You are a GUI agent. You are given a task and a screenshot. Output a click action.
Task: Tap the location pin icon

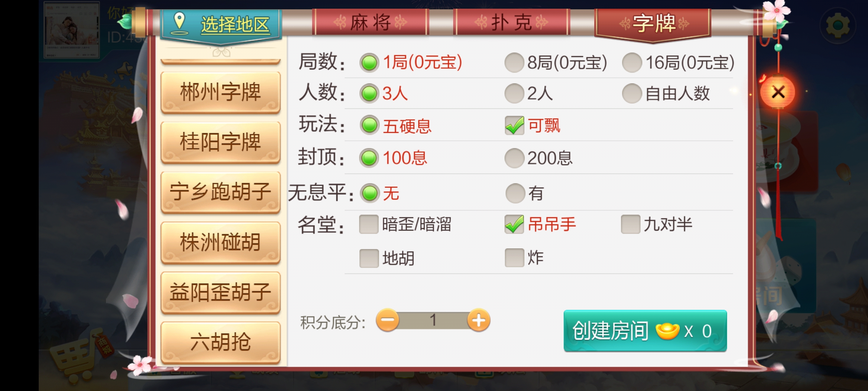coord(179,23)
